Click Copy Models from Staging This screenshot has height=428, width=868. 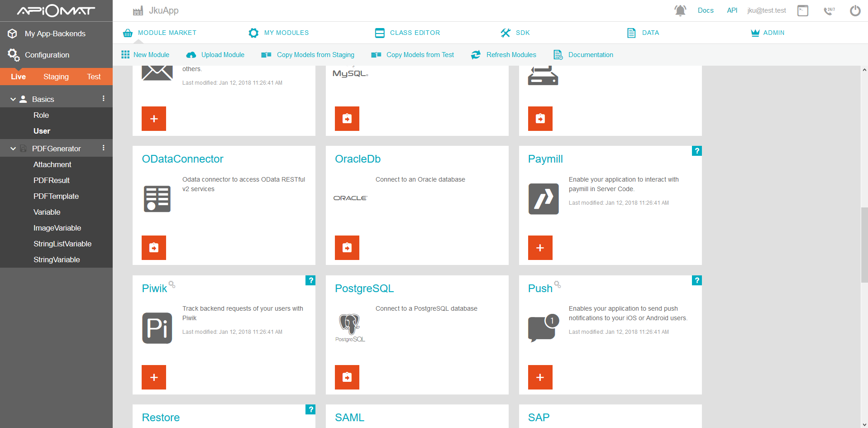coord(308,55)
